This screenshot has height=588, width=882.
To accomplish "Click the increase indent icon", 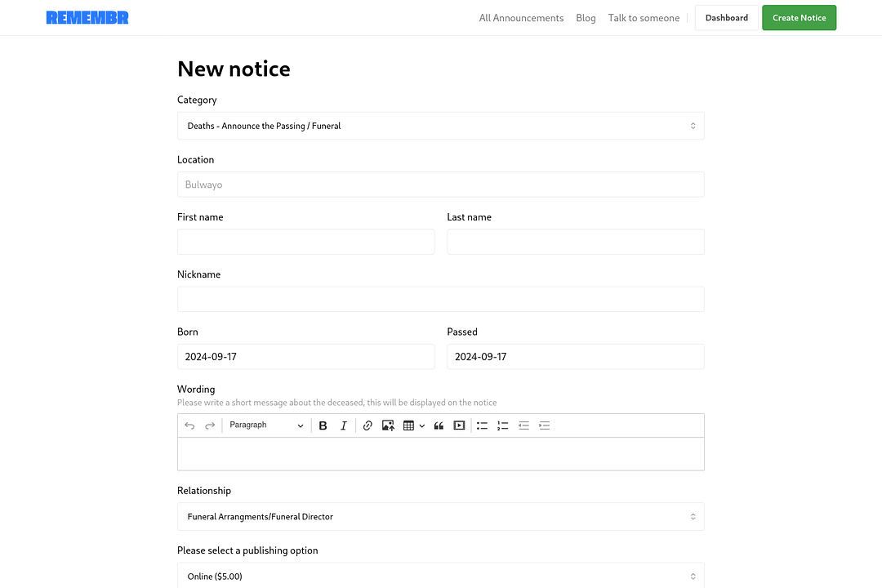I will pyautogui.click(x=545, y=425).
